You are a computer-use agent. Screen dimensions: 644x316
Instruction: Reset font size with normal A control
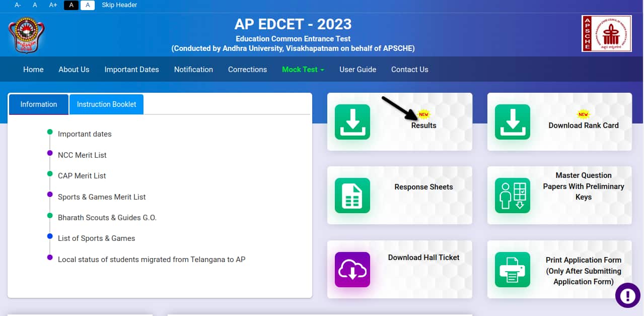35,5
